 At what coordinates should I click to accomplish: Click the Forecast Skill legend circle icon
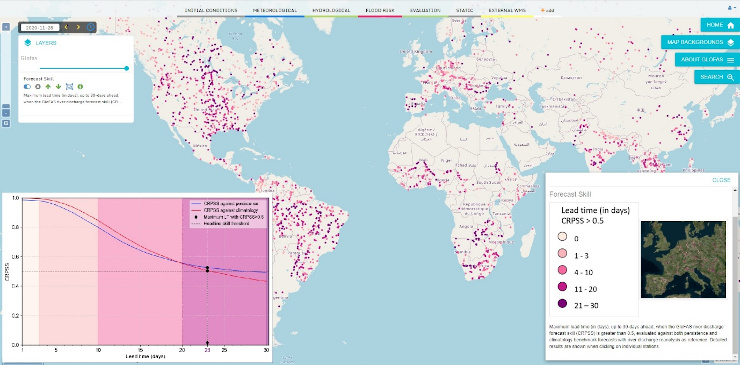pos(37,86)
